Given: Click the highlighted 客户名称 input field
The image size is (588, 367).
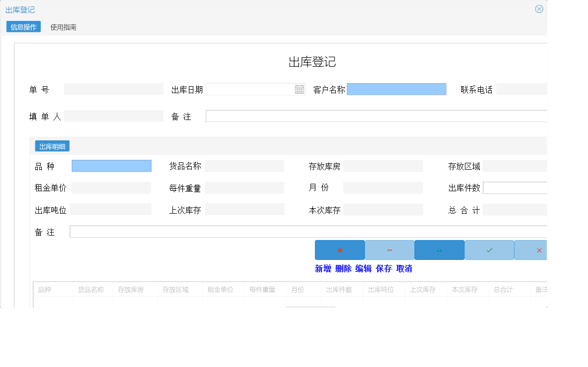Looking at the screenshot, I should tap(397, 89).
